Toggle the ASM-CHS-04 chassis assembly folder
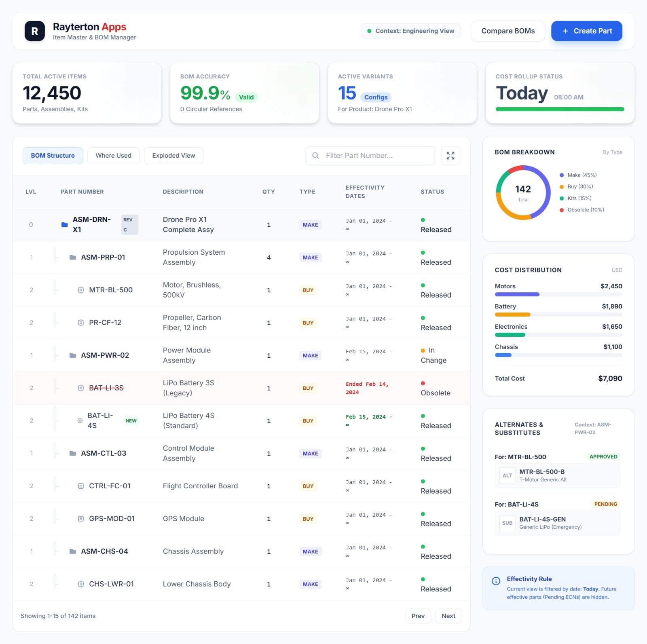The height and width of the screenshot is (644, 647). click(x=73, y=551)
